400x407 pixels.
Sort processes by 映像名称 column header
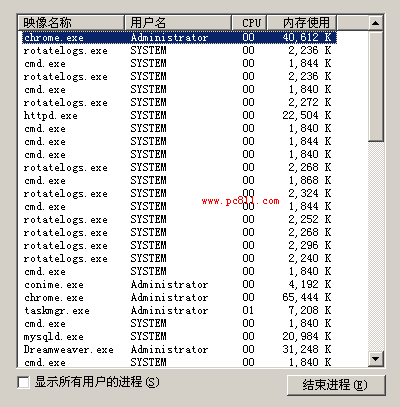[x=71, y=23]
